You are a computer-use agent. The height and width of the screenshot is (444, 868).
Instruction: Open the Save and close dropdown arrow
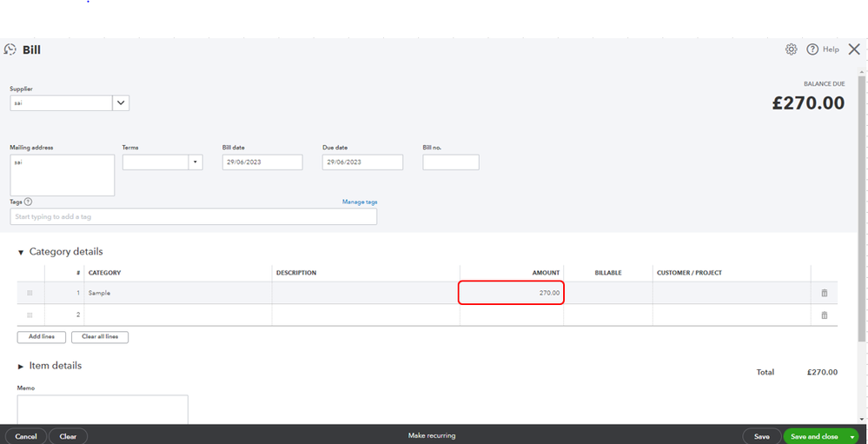[852, 437]
